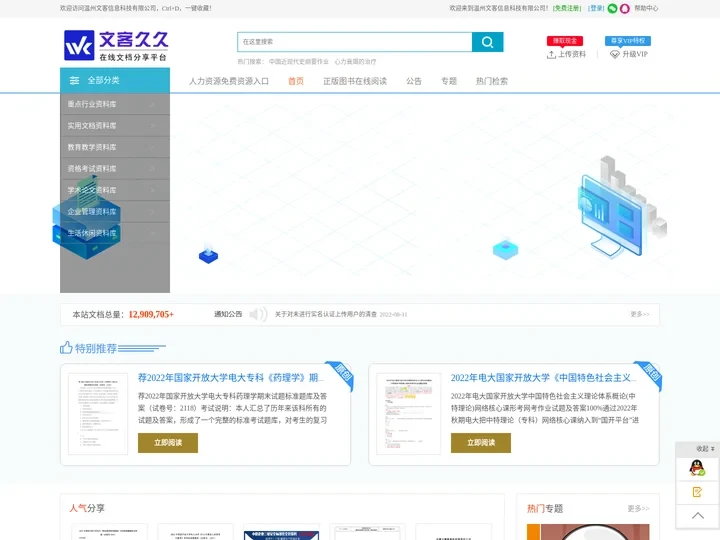This screenshot has width=720, height=540.
Task: Click the speaker icon beside 通知公告
Action: (x=258, y=315)
